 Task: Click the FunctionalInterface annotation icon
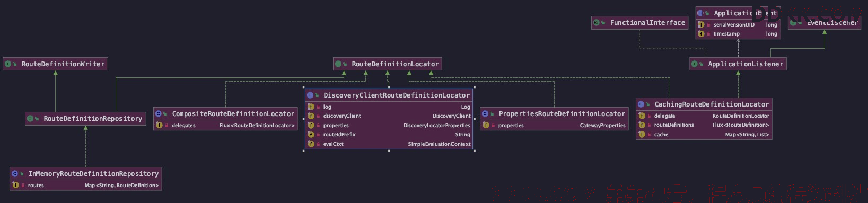tap(597, 23)
